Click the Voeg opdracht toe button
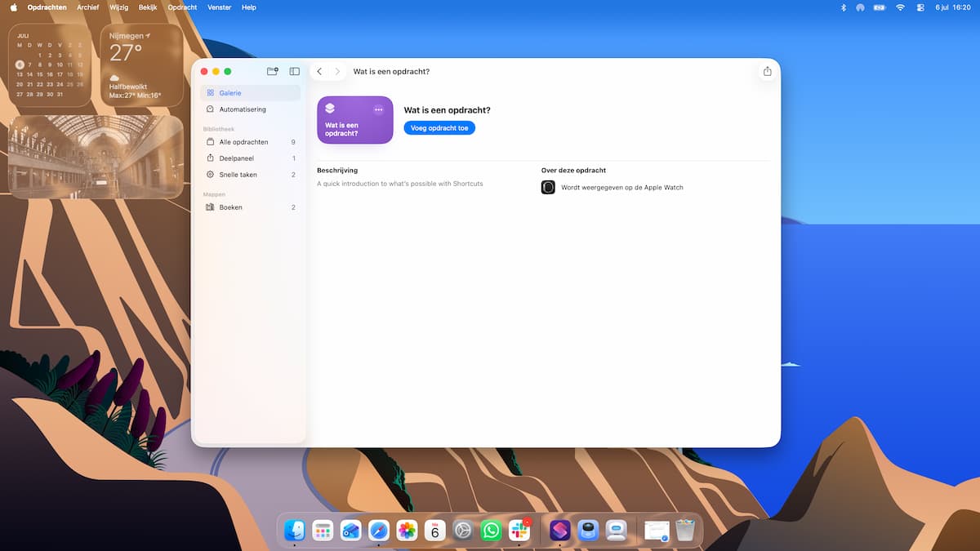This screenshot has width=980, height=551. [x=439, y=128]
